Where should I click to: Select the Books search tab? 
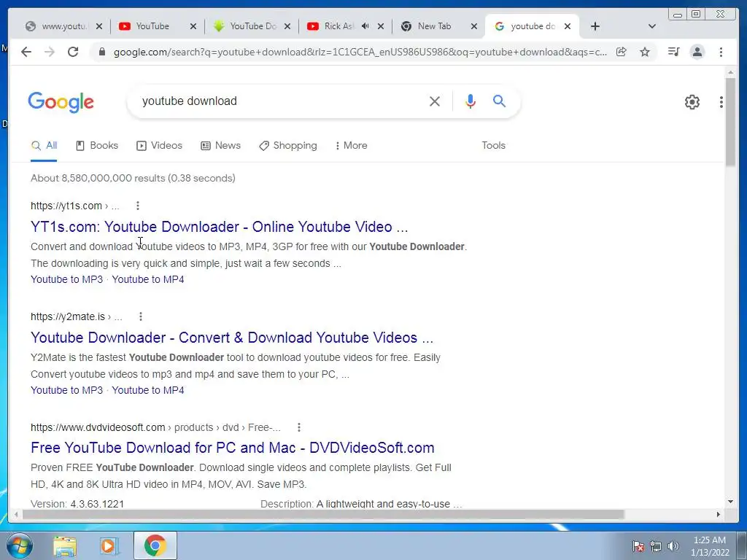click(97, 145)
